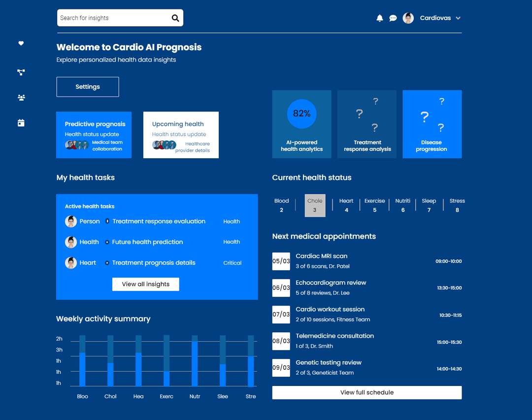The width and height of the screenshot is (532, 420).
Task: Open the team members sidebar icon
Action: coord(21,98)
